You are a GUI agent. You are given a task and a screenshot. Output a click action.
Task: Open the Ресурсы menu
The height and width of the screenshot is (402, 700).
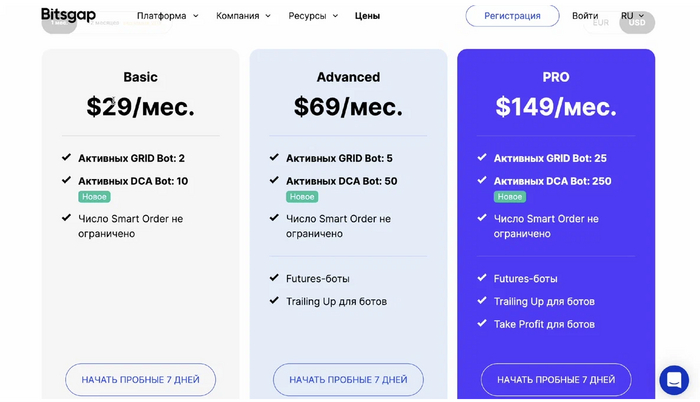[313, 16]
